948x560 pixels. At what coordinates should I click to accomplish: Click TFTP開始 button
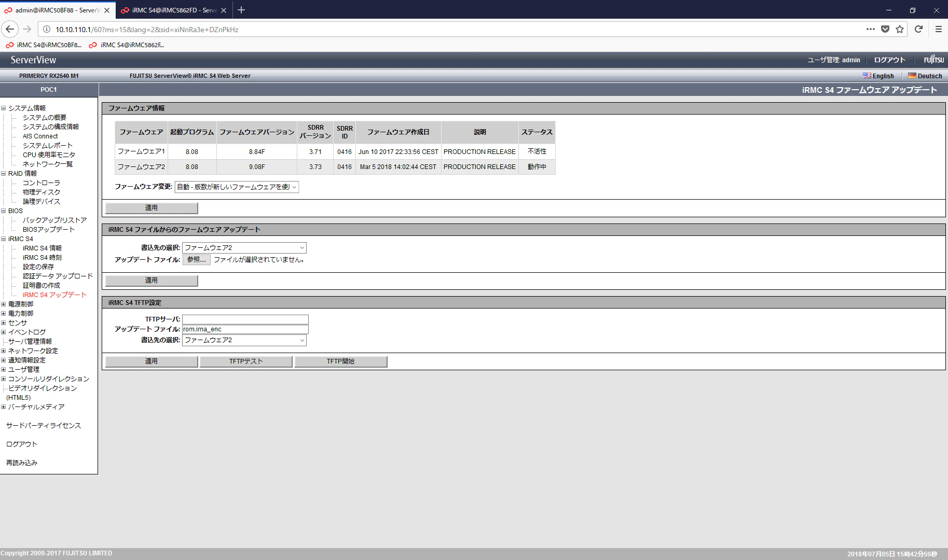[341, 361]
